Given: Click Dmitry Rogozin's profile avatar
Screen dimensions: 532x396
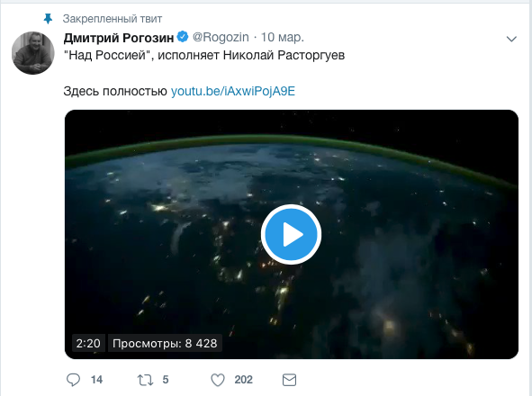Looking at the screenshot, I should [33, 53].
